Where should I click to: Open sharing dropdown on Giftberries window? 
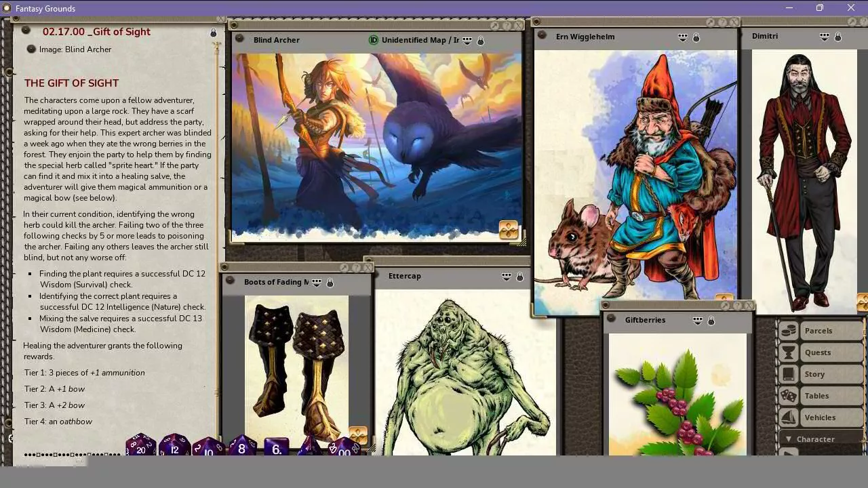pos(697,321)
